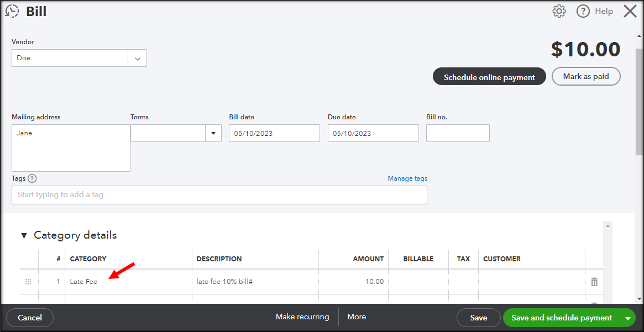Click the Bill date field
This screenshot has width=644, height=332.
pyautogui.click(x=274, y=133)
